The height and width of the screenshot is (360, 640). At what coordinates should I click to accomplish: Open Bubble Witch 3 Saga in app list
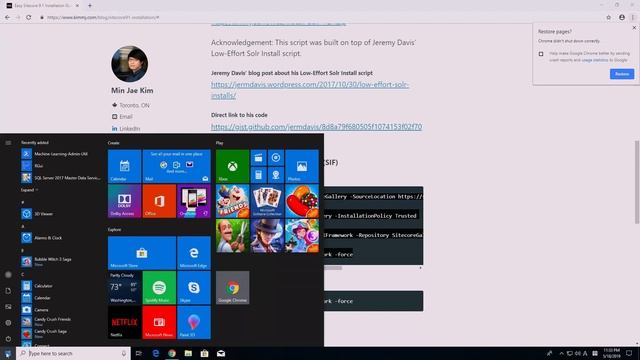click(61, 261)
